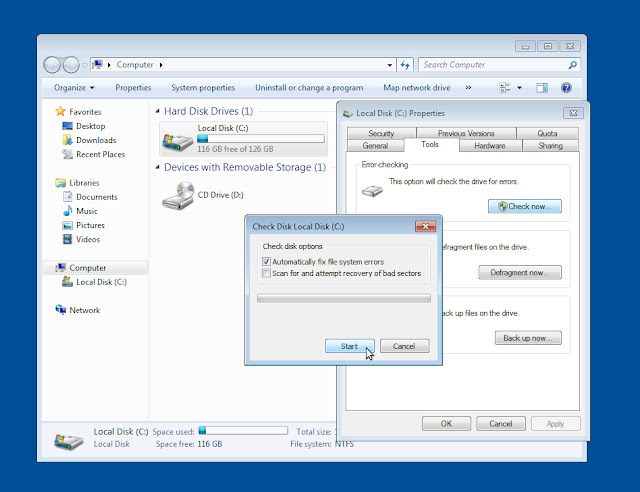This screenshot has width=640, height=492.
Task: Collapse the Hard Disk Drives group
Action: tap(157, 111)
